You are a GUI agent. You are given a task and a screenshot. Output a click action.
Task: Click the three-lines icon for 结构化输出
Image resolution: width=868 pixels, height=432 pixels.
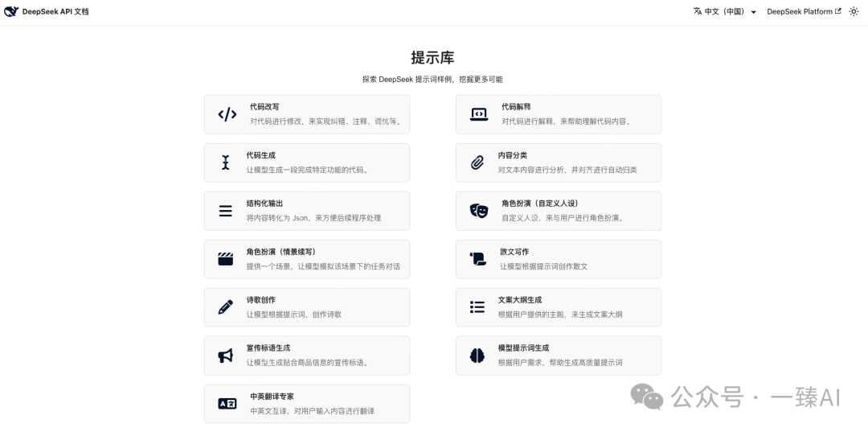point(225,211)
